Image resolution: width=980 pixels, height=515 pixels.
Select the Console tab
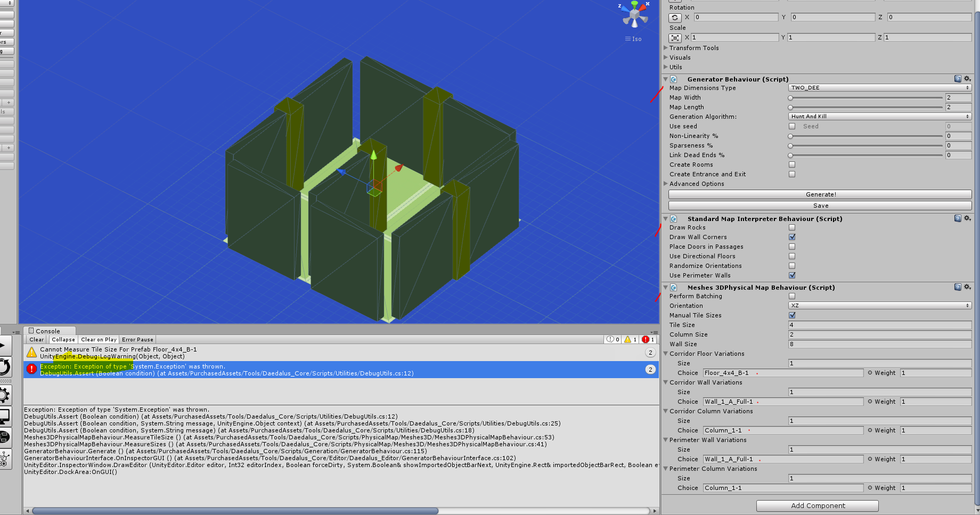(48, 331)
